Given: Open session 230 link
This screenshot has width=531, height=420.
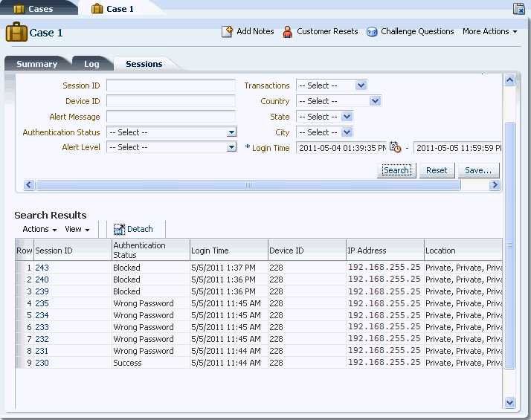Looking at the screenshot, I should pos(42,363).
